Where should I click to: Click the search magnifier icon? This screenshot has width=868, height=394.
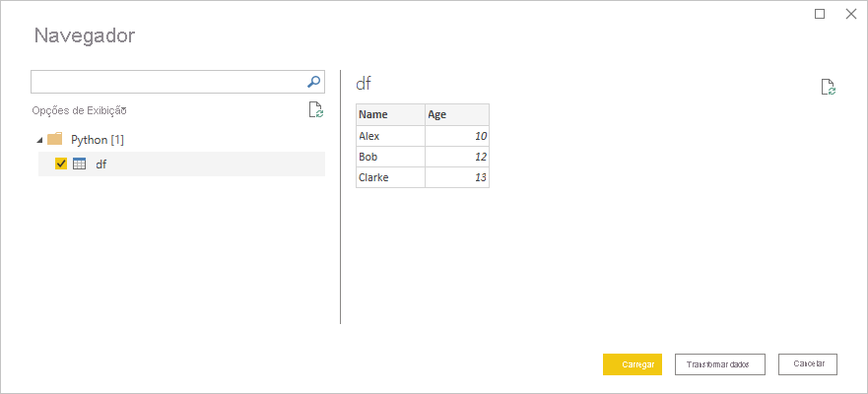tap(314, 82)
